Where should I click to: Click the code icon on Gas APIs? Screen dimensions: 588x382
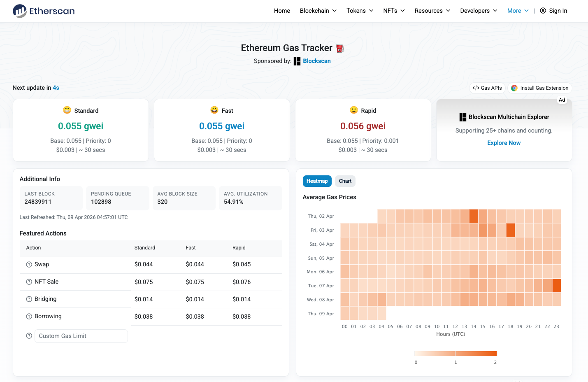476,88
